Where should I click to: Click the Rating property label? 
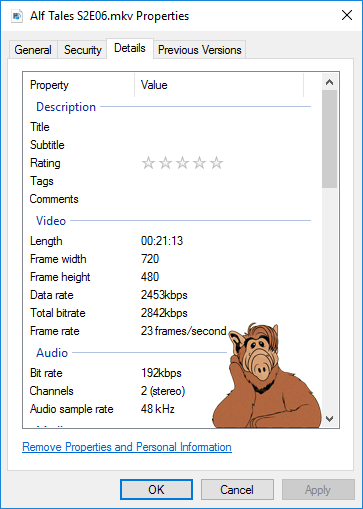tap(45, 163)
